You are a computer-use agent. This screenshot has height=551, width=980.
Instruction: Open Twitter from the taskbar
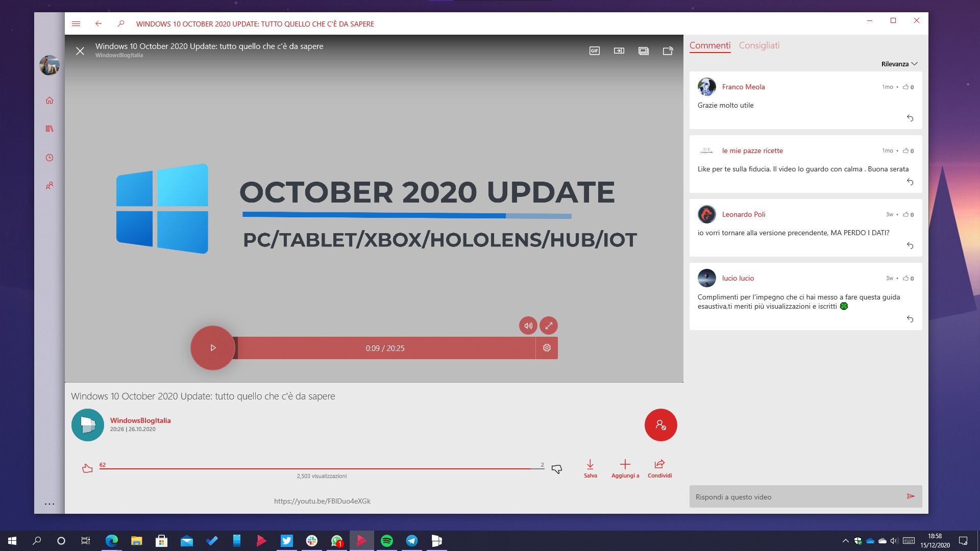287,541
